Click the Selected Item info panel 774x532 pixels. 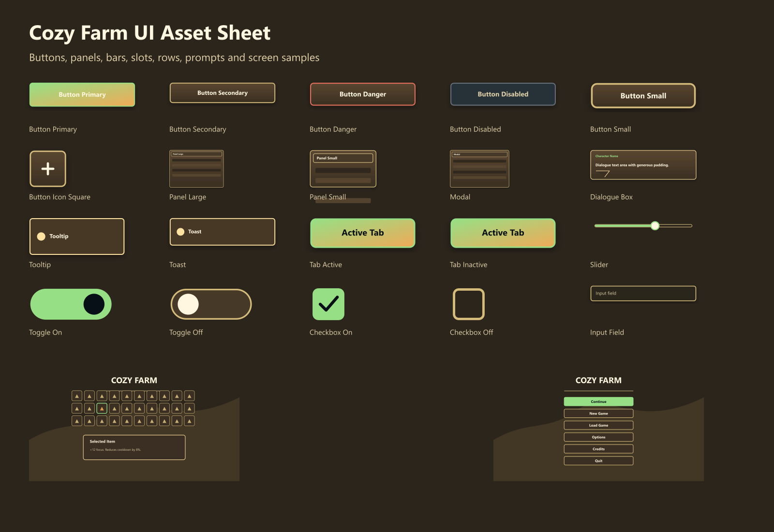[x=134, y=447]
